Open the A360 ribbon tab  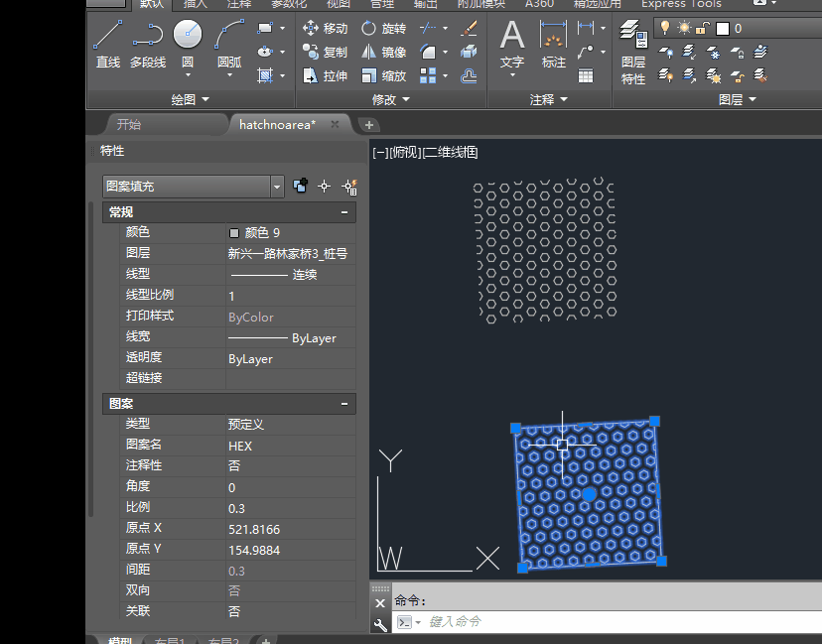(540, 4)
